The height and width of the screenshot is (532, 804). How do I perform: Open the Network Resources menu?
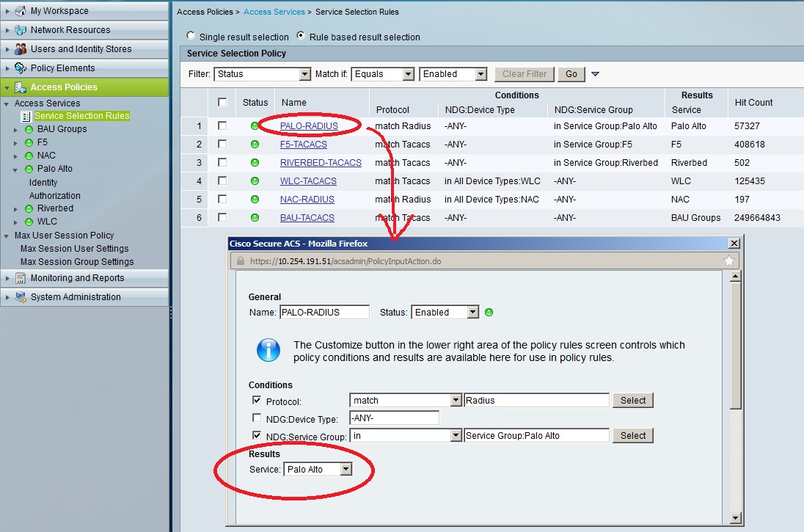84,30
